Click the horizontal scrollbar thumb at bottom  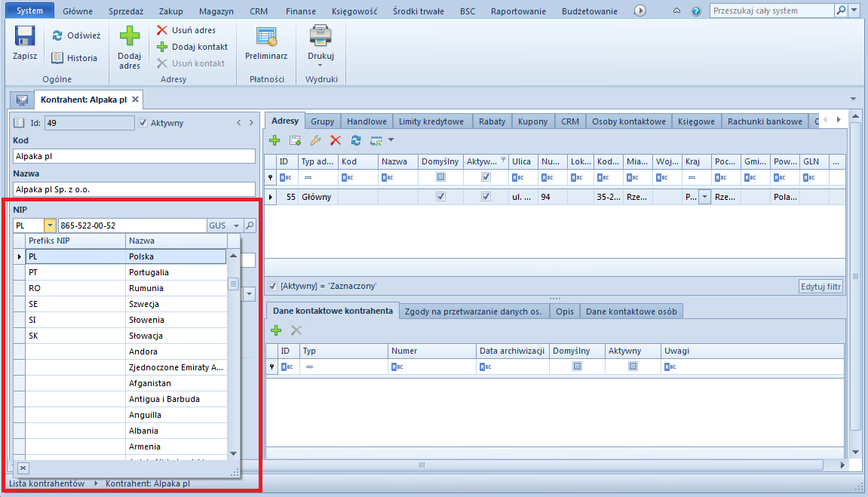click(422, 465)
